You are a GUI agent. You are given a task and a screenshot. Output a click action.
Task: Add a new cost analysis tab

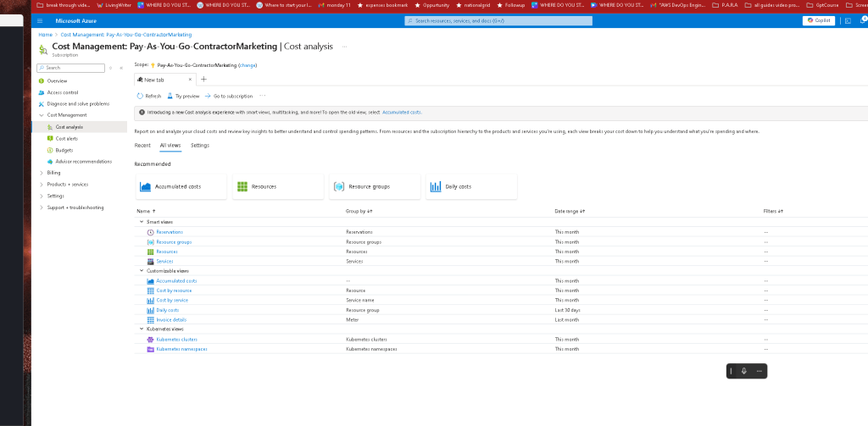point(203,79)
